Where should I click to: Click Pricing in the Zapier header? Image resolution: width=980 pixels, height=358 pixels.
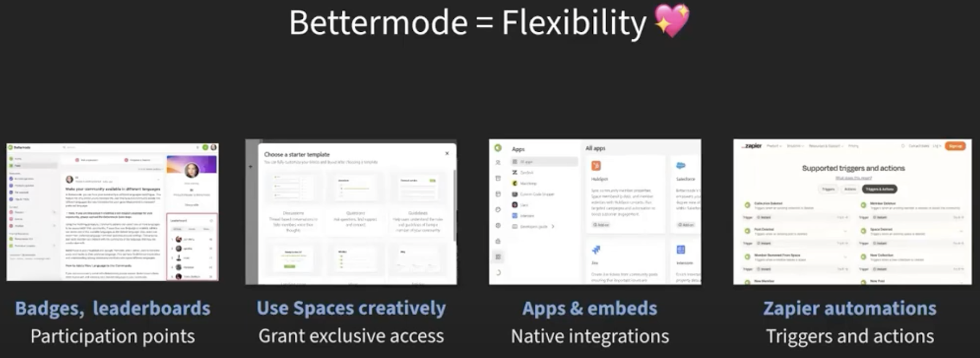click(x=853, y=146)
